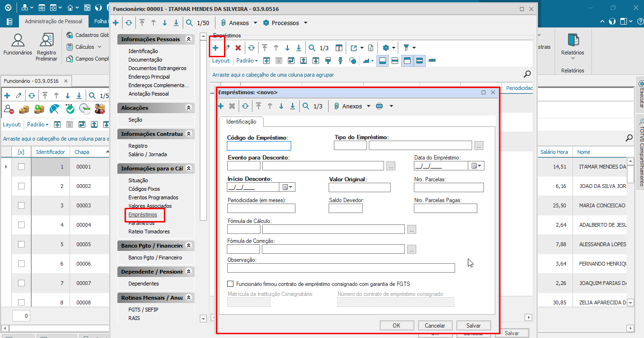Tick the checkbox for employee row 00002

[x=21, y=186]
